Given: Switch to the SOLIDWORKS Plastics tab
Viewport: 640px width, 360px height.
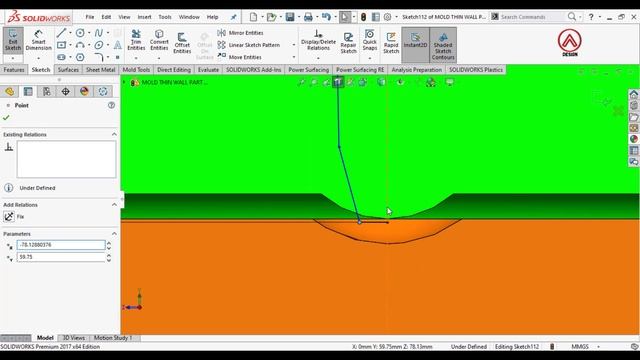Looking at the screenshot, I should click(x=476, y=70).
